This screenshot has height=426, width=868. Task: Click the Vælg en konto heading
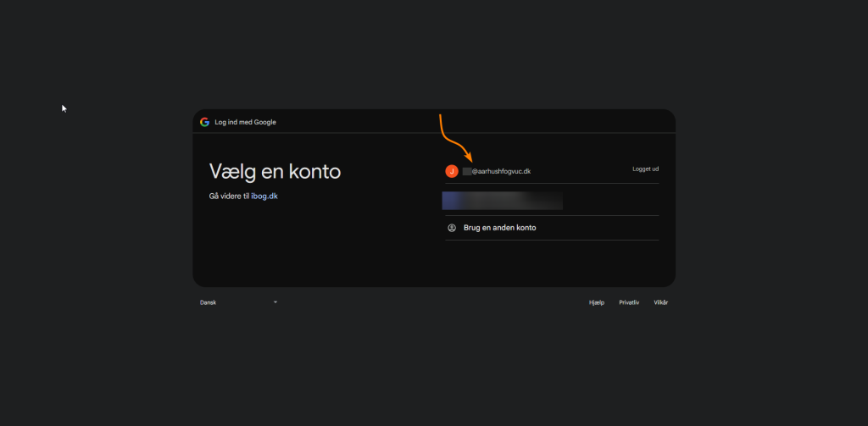(275, 172)
